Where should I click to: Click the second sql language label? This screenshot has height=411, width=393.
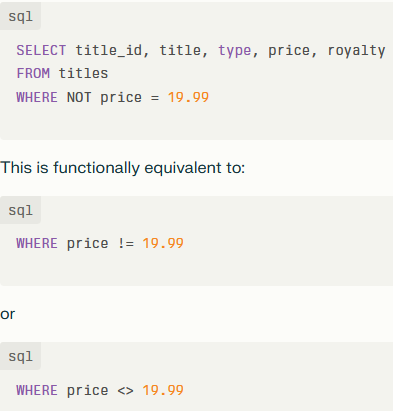click(20, 210)
